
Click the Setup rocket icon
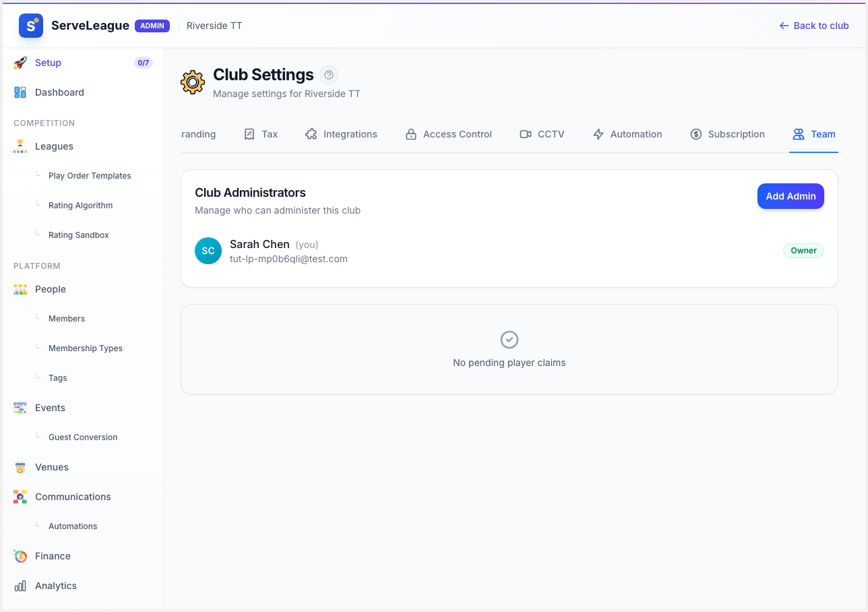tap(20, 63)
